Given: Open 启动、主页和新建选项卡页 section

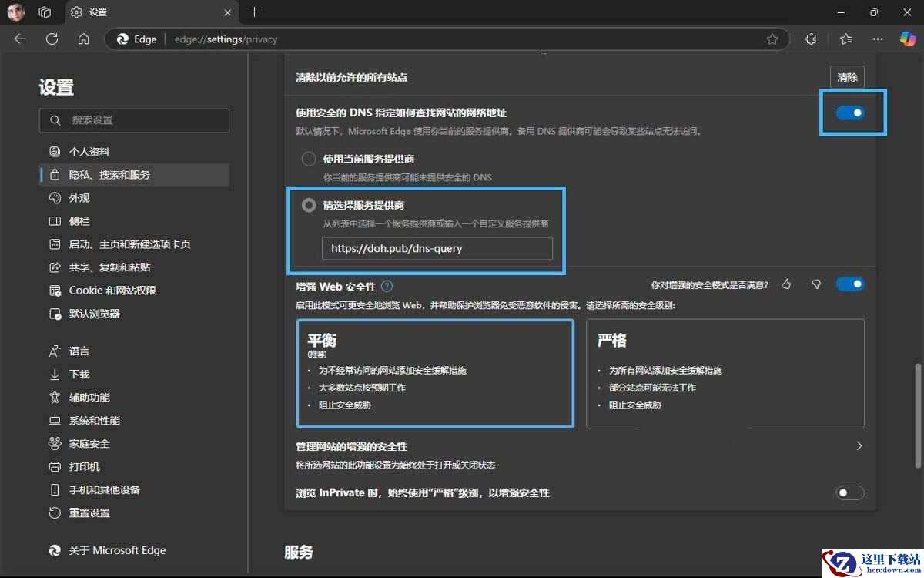Looking at the screenshot, I should (135, 244).
